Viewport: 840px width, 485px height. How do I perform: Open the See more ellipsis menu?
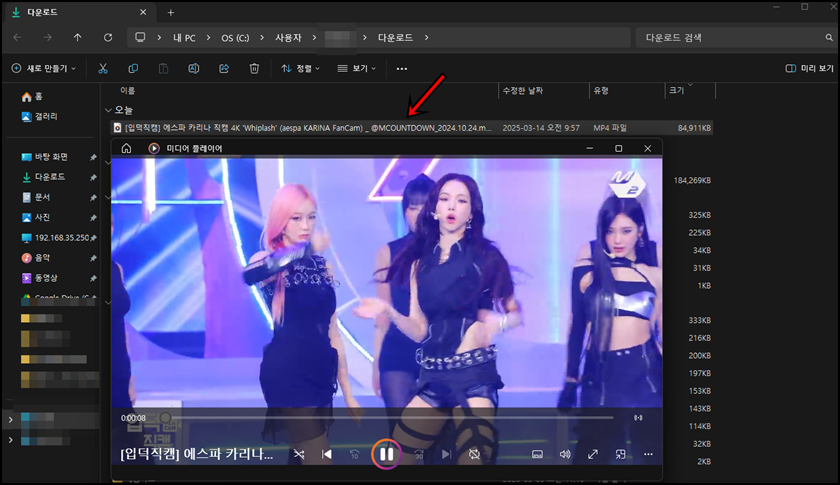[402, 69]
